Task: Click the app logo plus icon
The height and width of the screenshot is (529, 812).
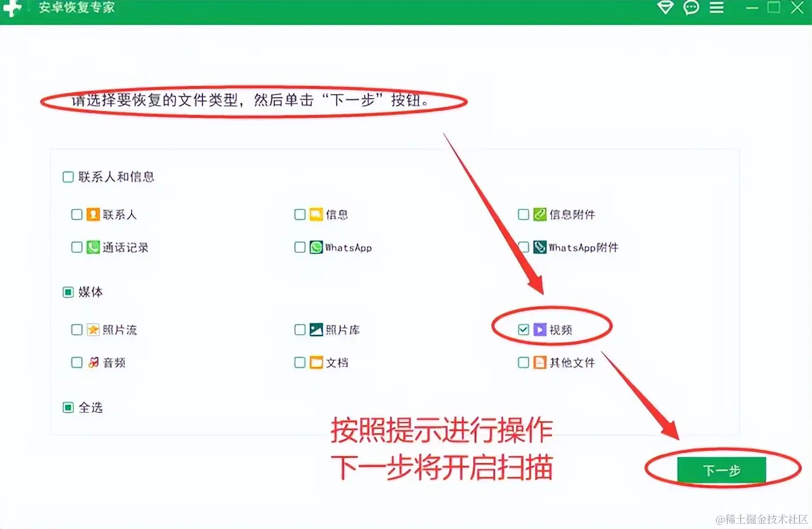Action: [x=12, y=8]
